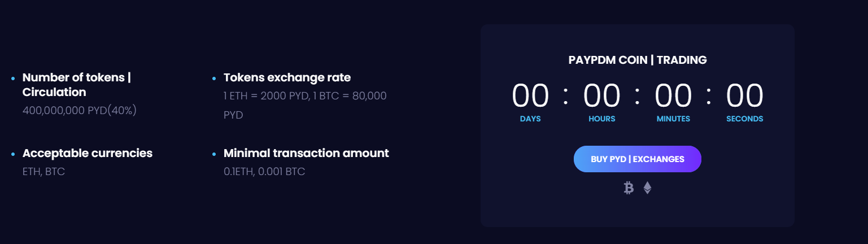This screenshot has height=244, width=868.
Task: Click the MINUTES label under the countdown
Action: (x=673, y=119)
